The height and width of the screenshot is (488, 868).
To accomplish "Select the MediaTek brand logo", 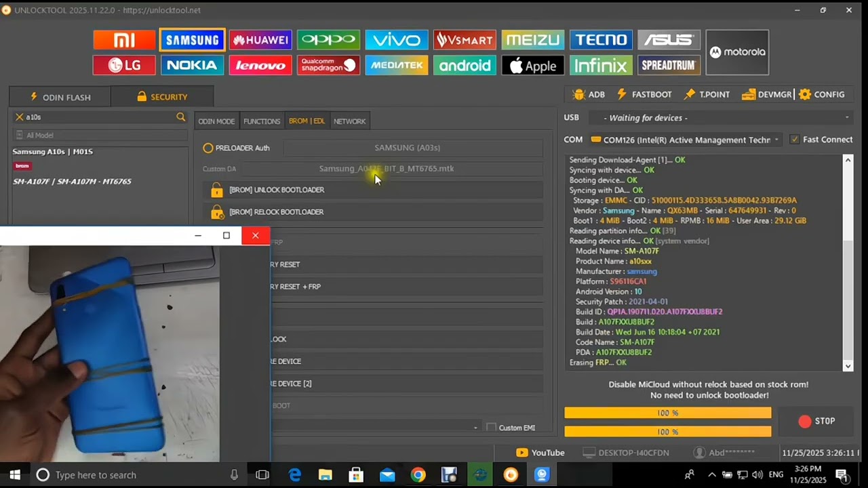I will pyautogui.click(x=397, y=65).
